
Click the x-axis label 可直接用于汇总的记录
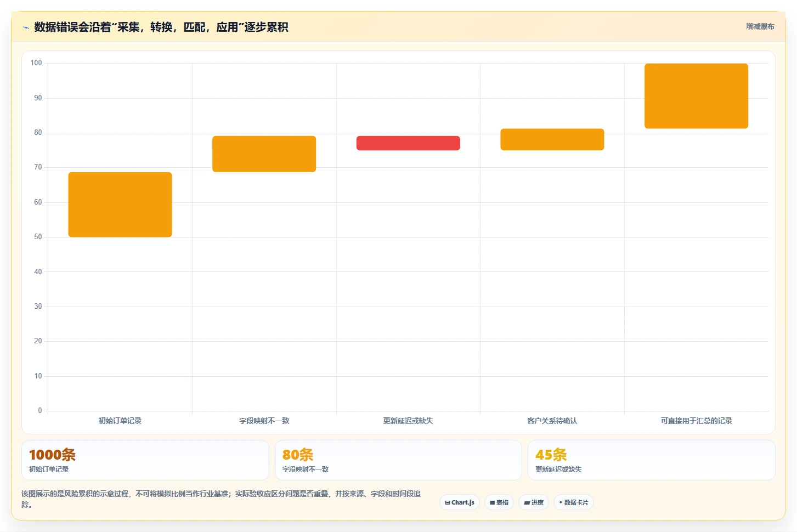[696, 421]
